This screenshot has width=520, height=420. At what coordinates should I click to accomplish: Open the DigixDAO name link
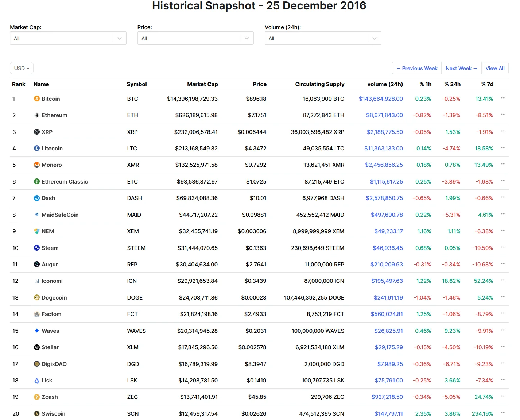(x=54, y=364)
